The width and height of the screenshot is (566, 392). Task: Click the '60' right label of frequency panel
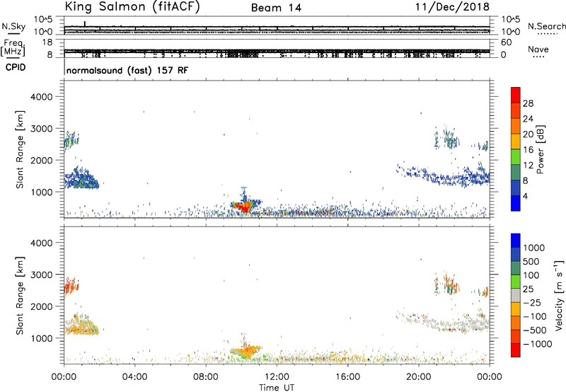(x=506, y=42)
